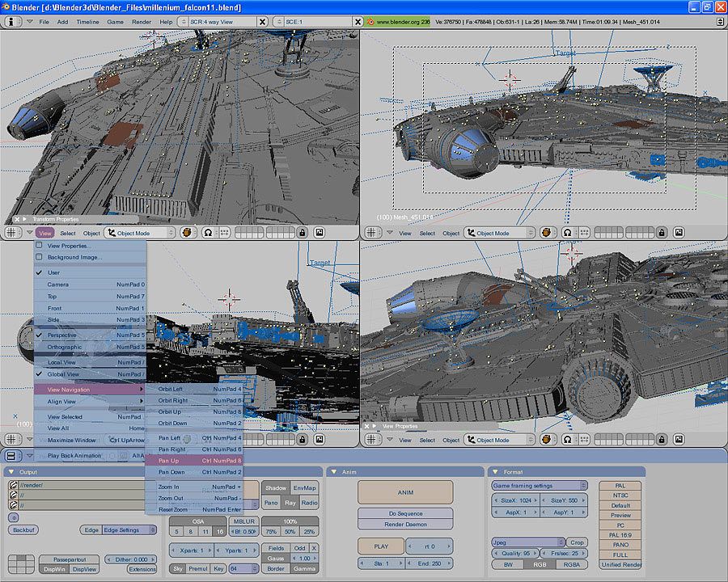The image size is (728, 582).
Task: Open Object Mode dropdown in bottom-right viewport
Action: tap(498, 440)
